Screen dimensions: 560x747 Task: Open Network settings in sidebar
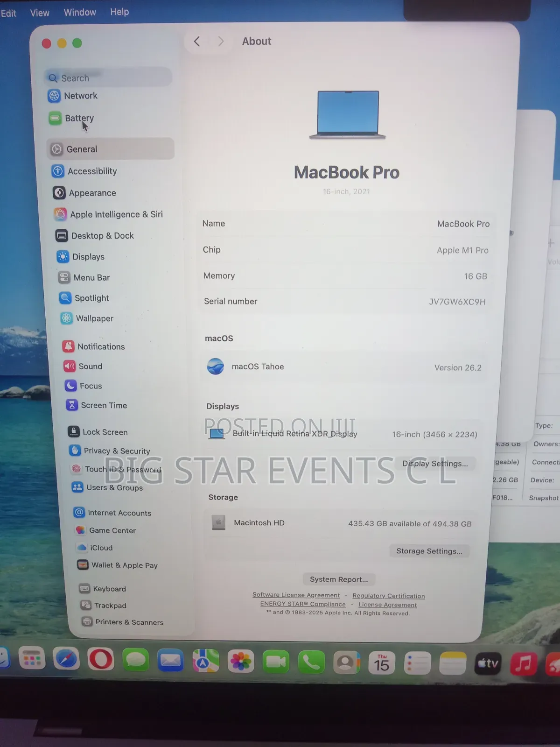coord(73,96)
